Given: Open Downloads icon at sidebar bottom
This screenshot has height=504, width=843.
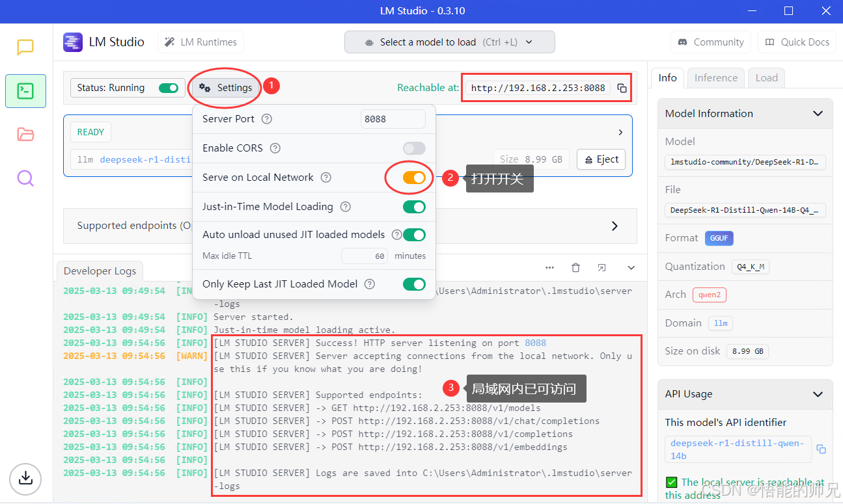Looking at the screenshot, I should click(x=25, y=478).
